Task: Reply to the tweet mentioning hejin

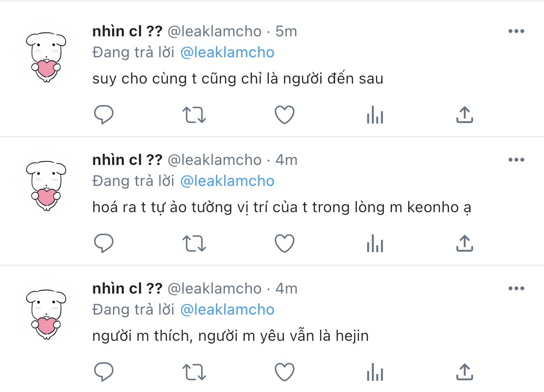Action: [x=104, y=372]
